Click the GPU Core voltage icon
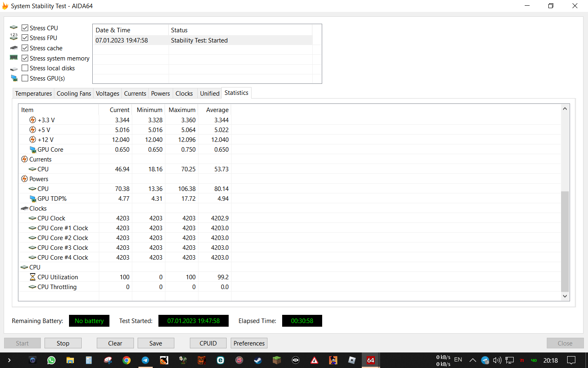 pos(33,150)
